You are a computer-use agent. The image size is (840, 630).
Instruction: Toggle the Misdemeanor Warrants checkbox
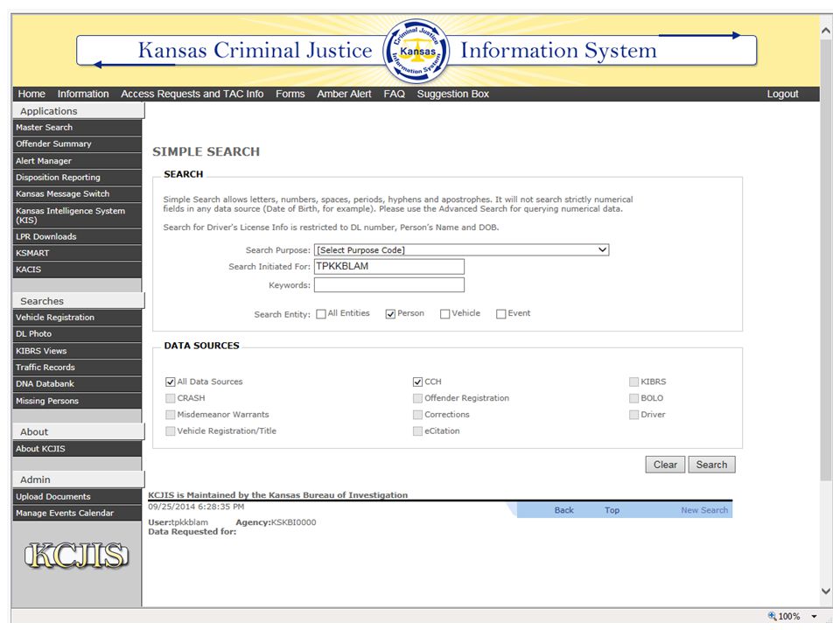point(171,415)
